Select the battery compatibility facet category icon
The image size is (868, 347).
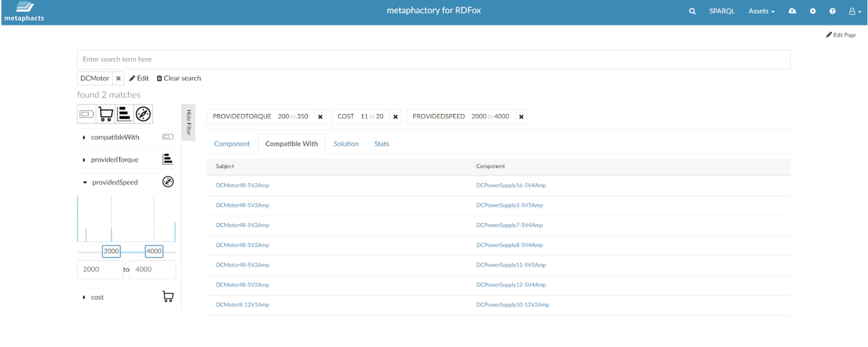[87, 114]
